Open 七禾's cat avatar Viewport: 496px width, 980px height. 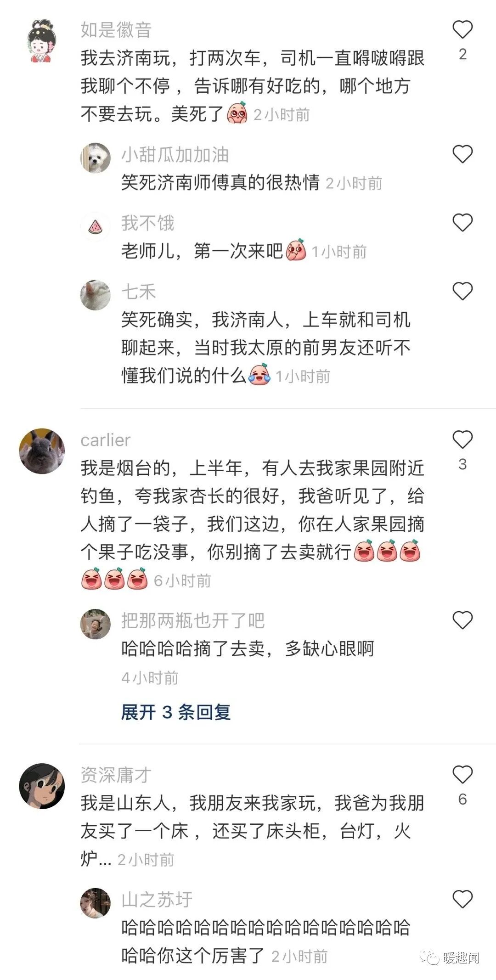coord(96,295)
